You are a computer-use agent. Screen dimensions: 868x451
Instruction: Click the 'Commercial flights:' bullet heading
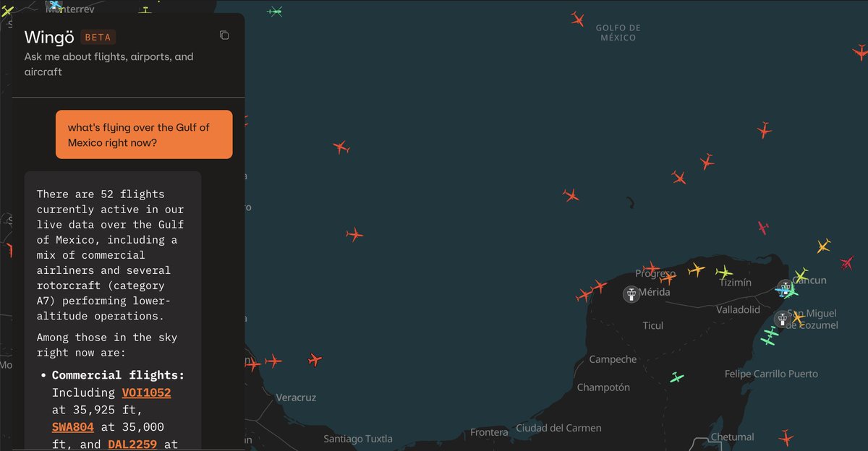pyautogui.click(x=119, y=375)
